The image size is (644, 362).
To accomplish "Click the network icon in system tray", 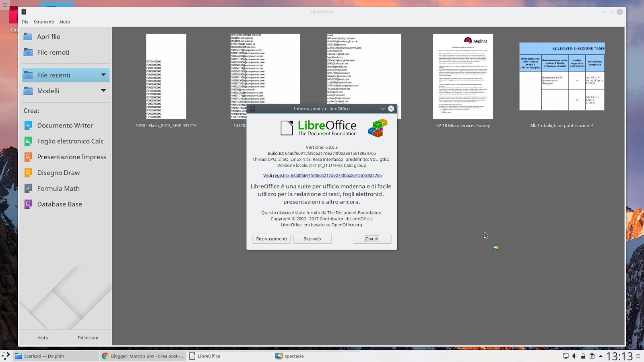I will pos(566,356).
